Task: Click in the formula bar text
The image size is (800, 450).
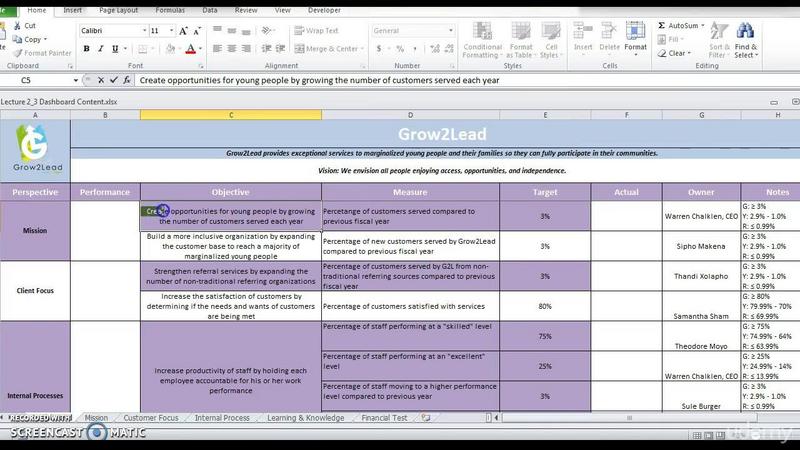Action: pos(319,80)
